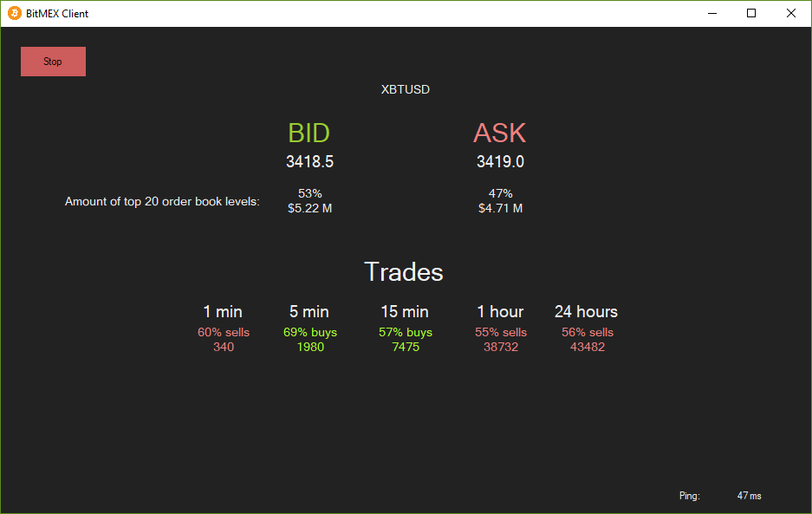Image resolution: width=812 pixels, height=514 pixels.
Task: Click the BitMEX Client window title
Action: (x=57, y=14)
